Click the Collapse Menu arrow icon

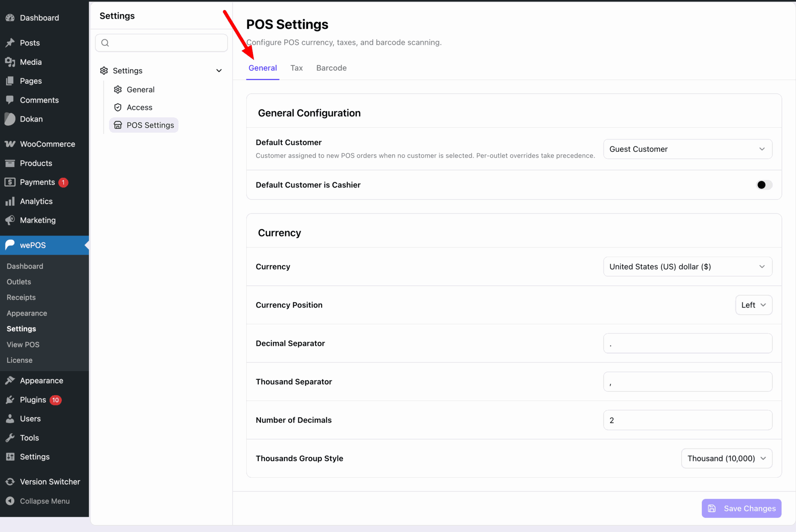[10, 501]
